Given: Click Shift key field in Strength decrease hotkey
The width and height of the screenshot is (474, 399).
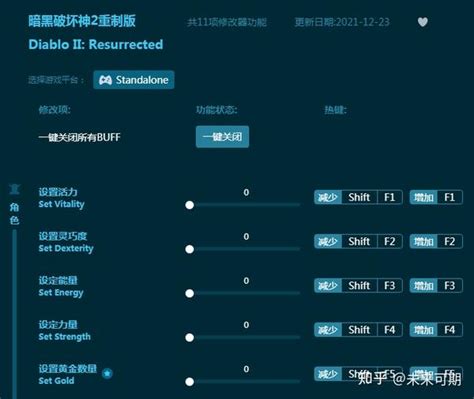Looking at the screenshot, I should pos(359,330).
